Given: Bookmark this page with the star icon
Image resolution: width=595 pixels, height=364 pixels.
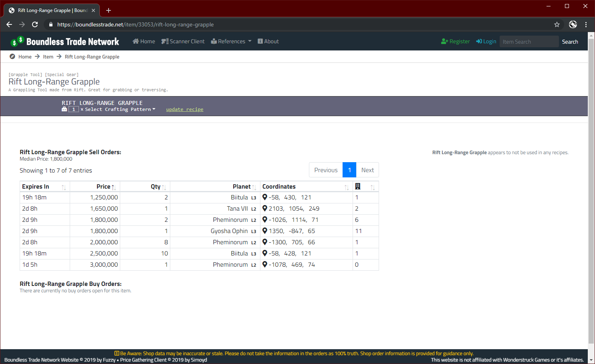Looking at the screenshot, I should point(557,24).
